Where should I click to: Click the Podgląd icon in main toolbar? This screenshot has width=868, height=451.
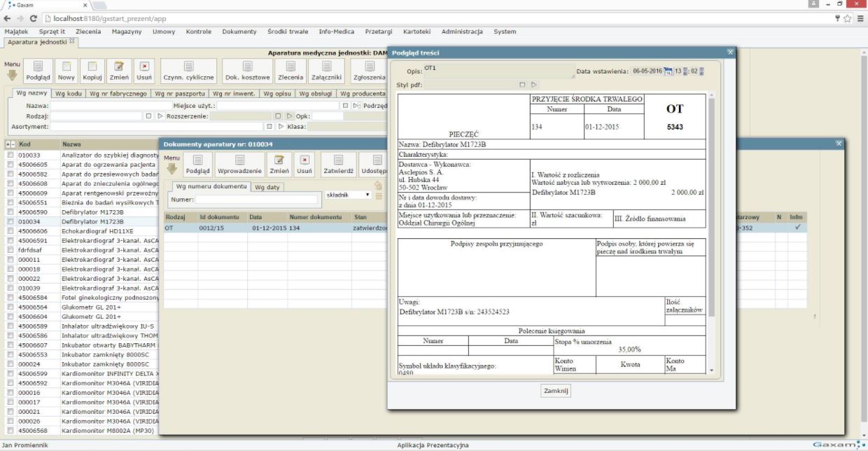pyautogui.click(x=38, y=67)
